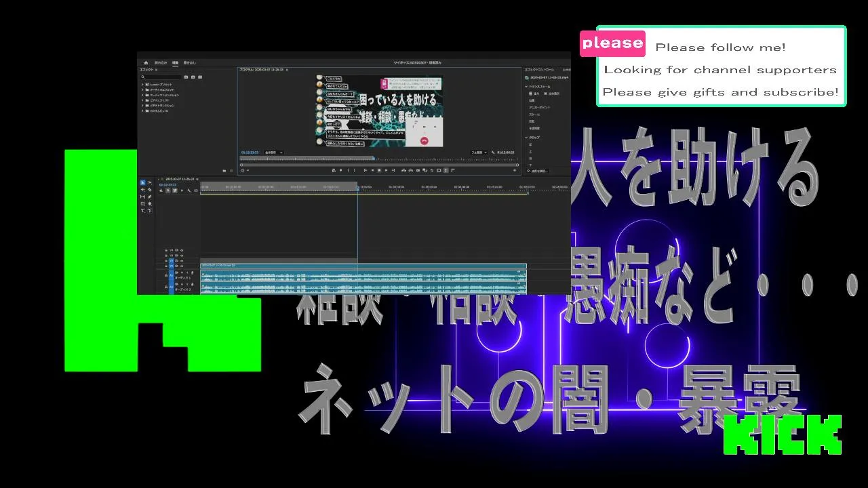Click the Export Frame camera icon

click(418, 170)
